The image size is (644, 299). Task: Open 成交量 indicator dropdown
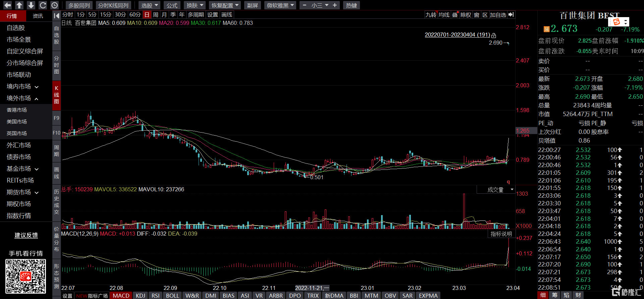pyautogui.click(x=496, y=190)
